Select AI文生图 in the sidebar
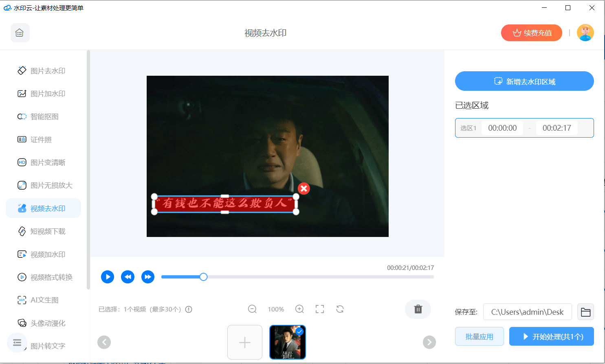Screen dimensions: 605x364 click(x=43, y=300)
